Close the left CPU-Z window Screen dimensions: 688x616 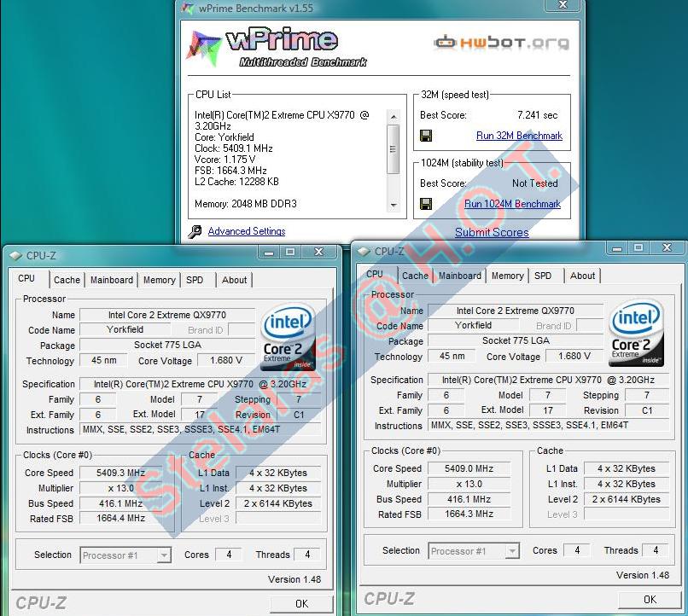(x=319, y=252)
